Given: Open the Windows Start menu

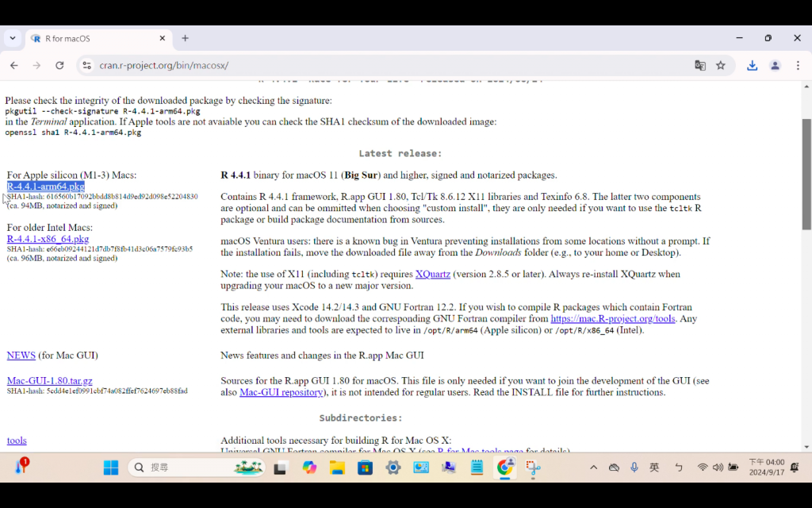Looking at the screenshot, I should (x=111, y=468).
